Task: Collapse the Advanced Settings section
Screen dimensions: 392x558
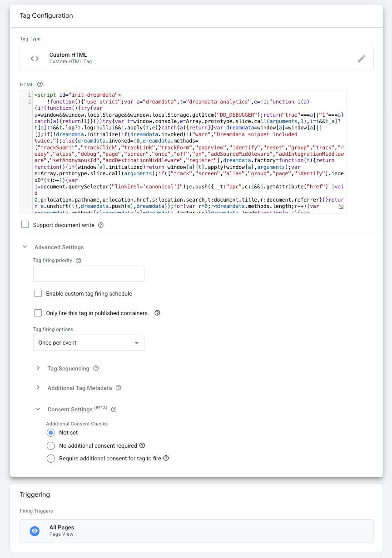Action: coord(25,247)
